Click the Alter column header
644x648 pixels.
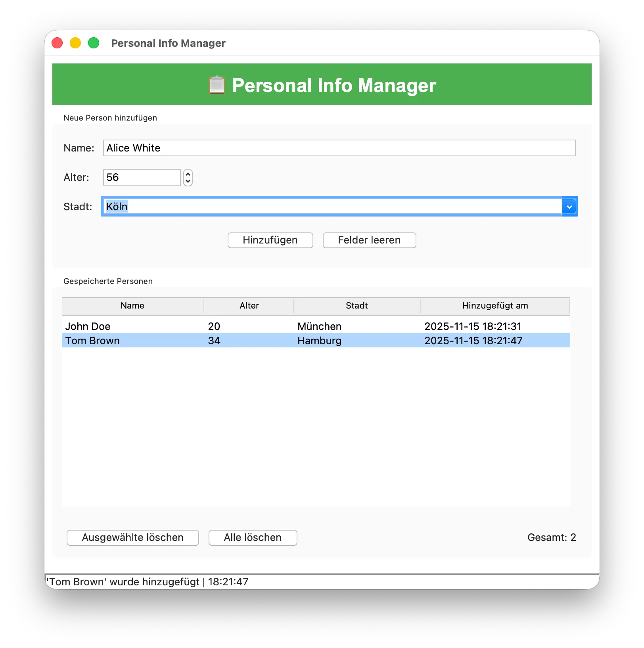coord(249,305)
